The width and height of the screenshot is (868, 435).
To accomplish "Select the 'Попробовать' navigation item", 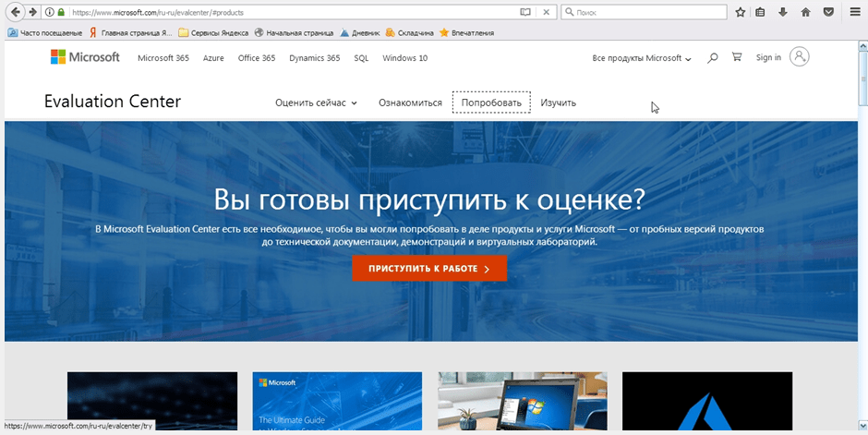I will pyautogui.click(x=491, y=103).
